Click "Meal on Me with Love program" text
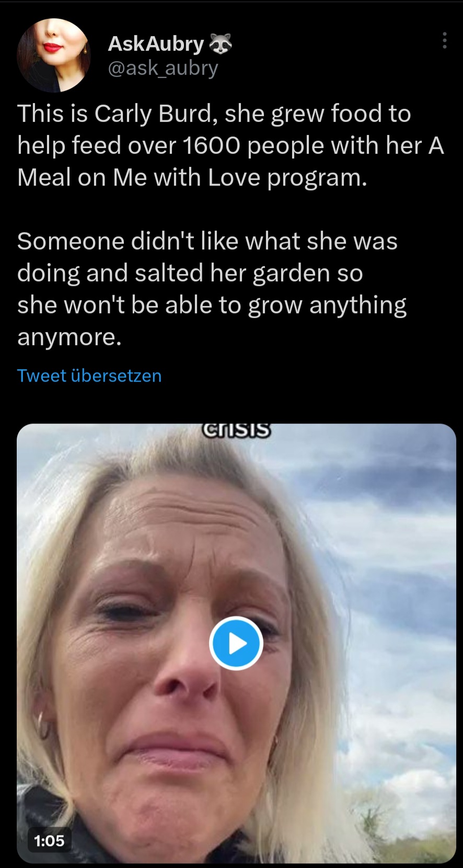The height and width of the screenshot is (868, 463). [x=192, y=178]
